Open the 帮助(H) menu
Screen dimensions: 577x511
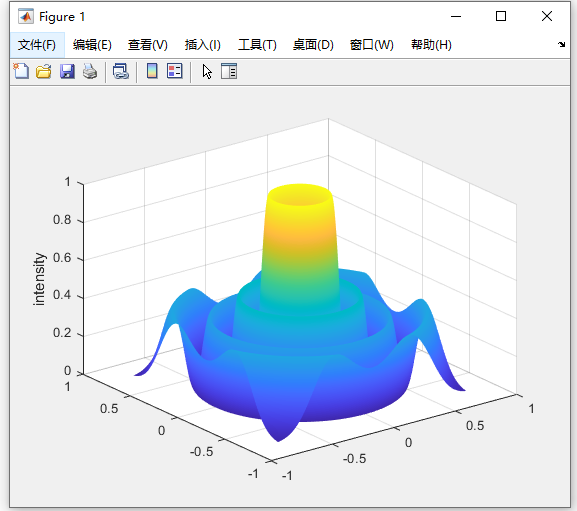coord(431,45)
